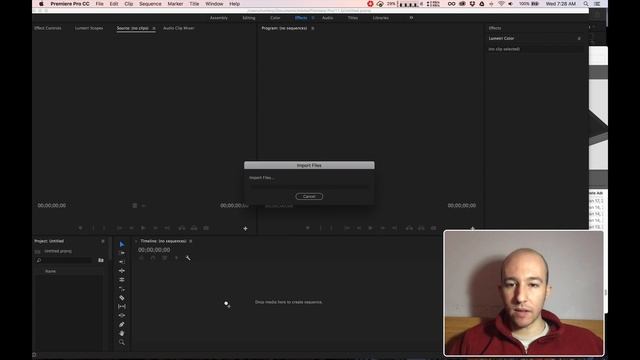The width and height of the screenshot is (640, 360).
Task: Open the Window menu
Action: pyautogui.click(x=214, y=4)
